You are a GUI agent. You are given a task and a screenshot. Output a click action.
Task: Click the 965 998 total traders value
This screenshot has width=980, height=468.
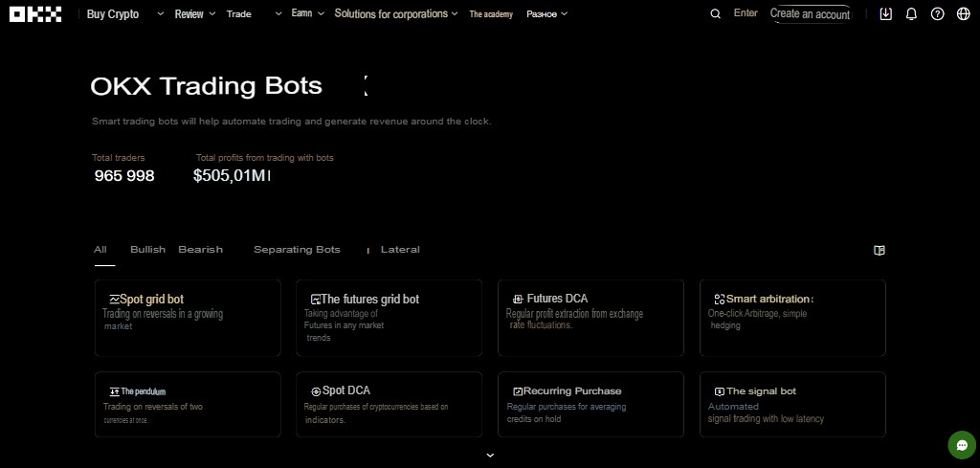coord(124,176)
